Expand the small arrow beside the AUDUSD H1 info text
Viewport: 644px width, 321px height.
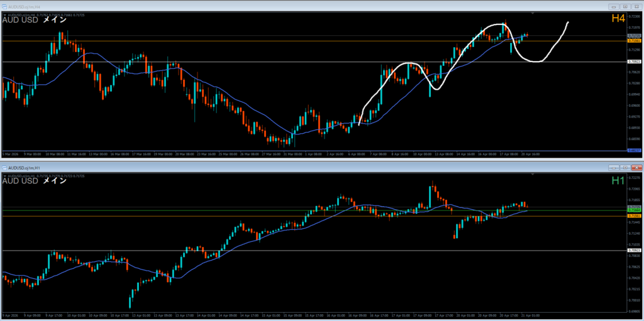4,175
